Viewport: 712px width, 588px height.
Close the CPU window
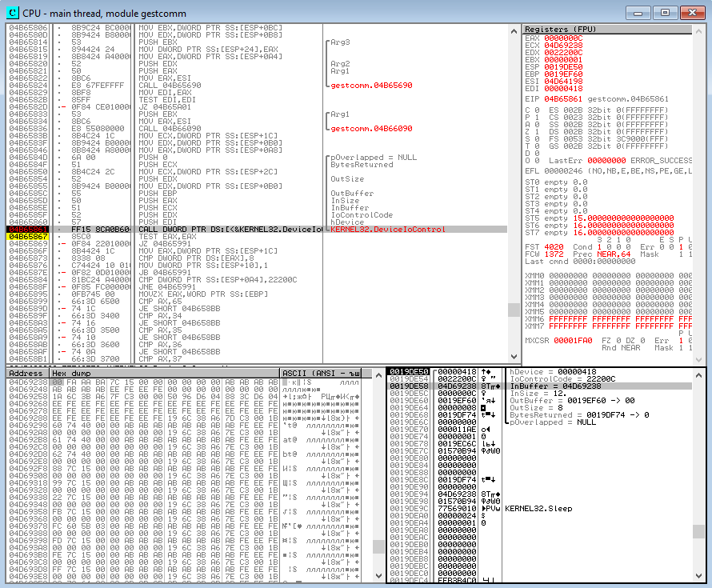coord(692,13)
